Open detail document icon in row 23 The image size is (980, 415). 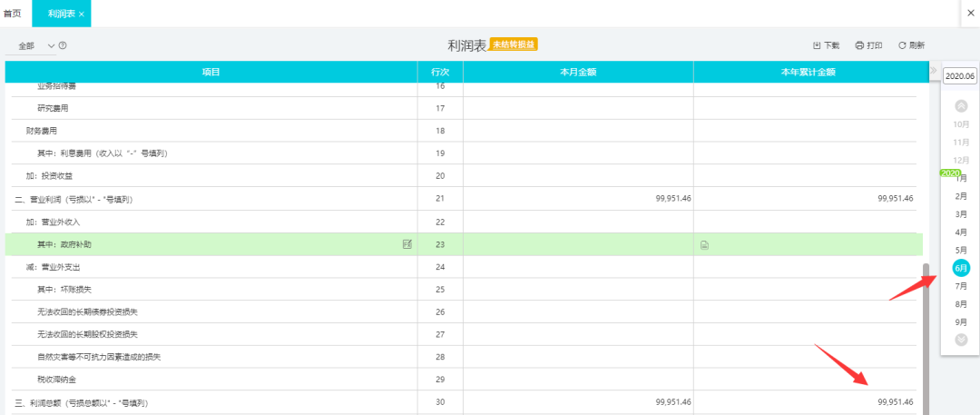704,245
